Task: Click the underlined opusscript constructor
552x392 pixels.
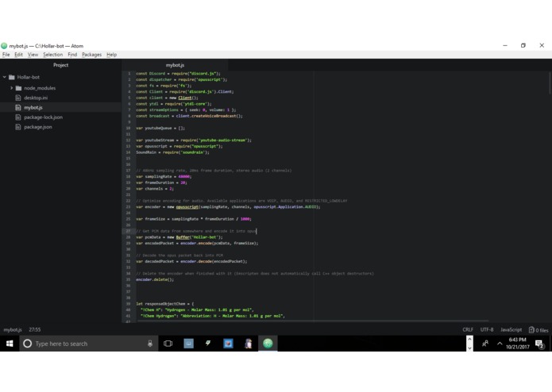Action: [x=187, y=207]
